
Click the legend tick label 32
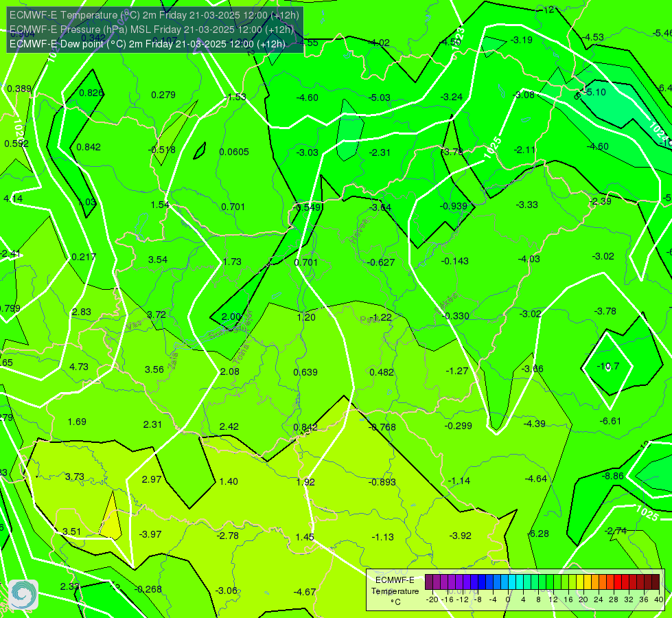pyautogui.click(x=628, y=599)
